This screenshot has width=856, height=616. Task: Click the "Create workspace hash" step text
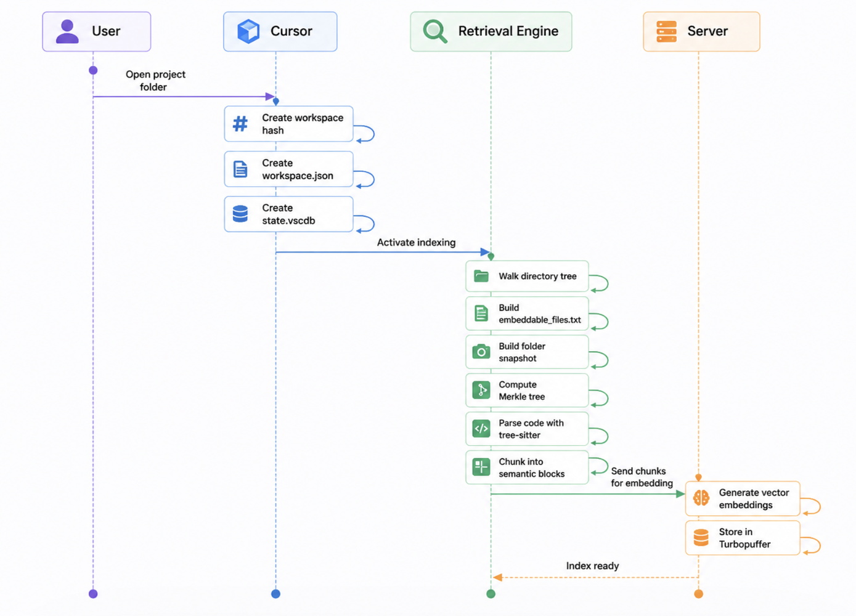pos(303,124)
